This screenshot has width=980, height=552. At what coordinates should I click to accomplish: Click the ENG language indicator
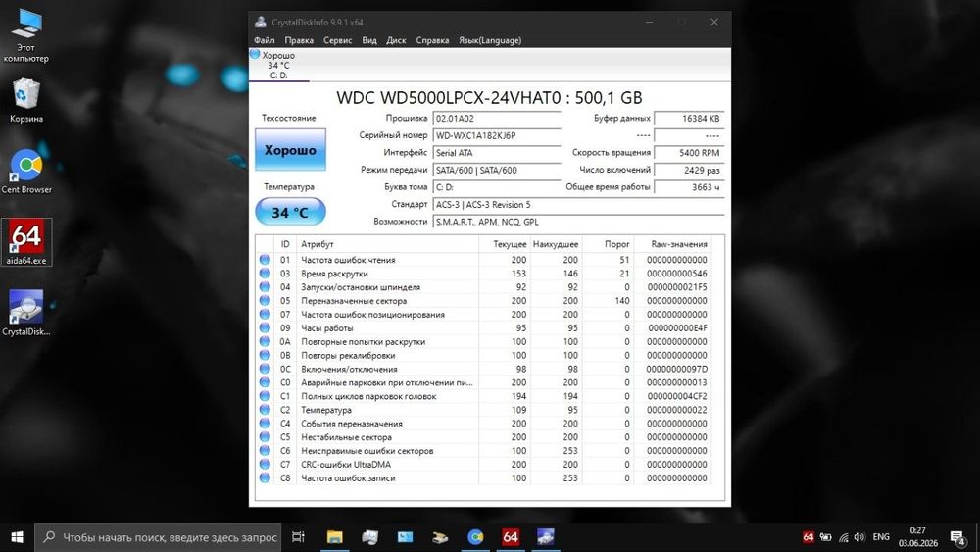(x=881, y=537)
